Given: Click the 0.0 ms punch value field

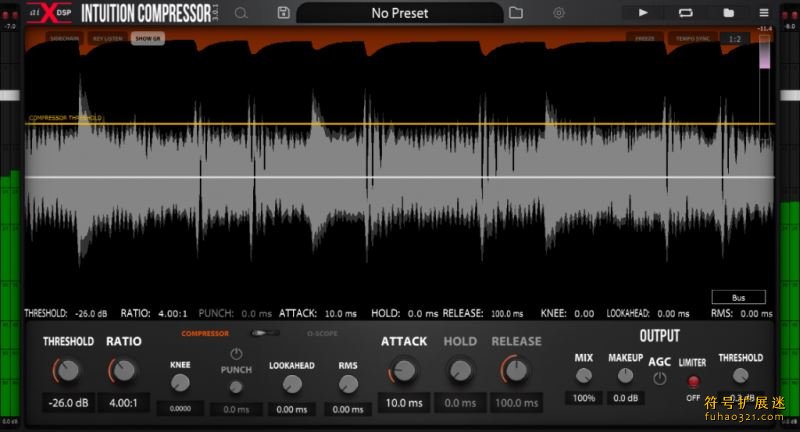Looking at the screenshot, I should point(236,409).
